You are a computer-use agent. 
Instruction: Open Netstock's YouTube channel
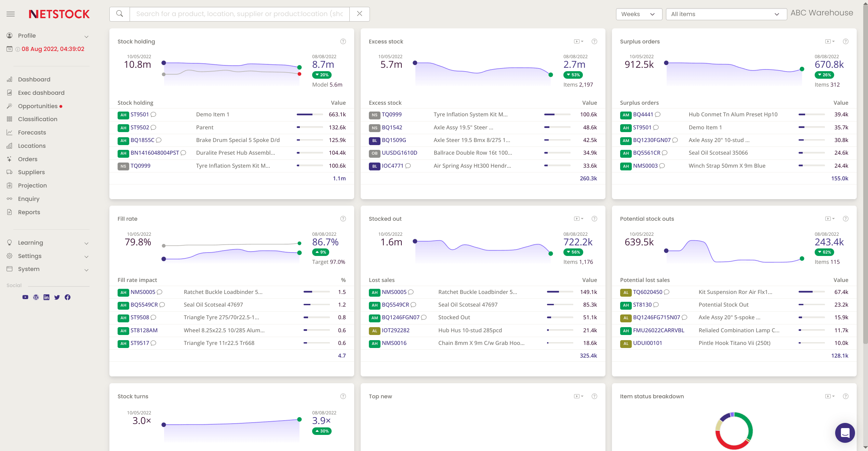pyautogui.click(x=25, y=297)
